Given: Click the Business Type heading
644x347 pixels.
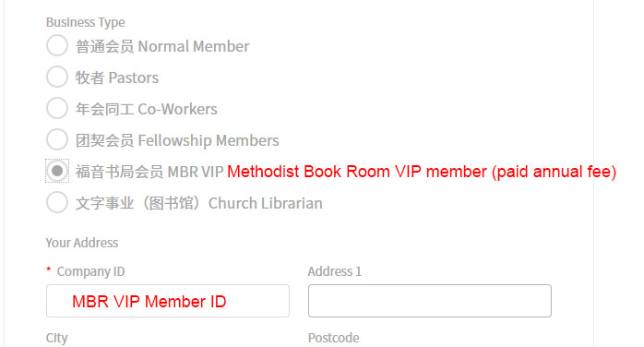Looking at the screenshot, I should 86,22.
